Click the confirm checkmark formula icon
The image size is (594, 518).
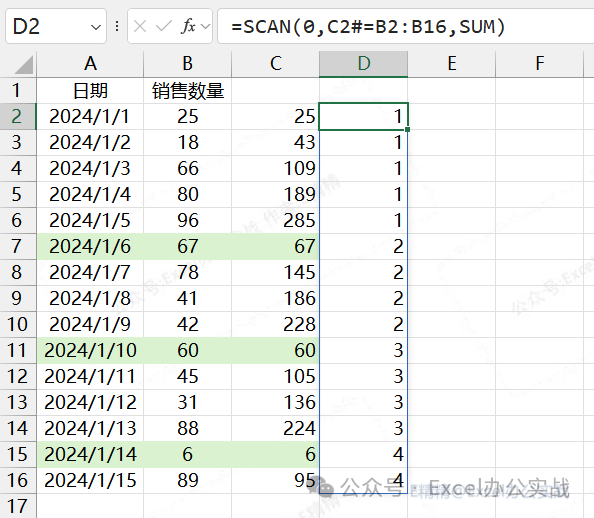[x=164, y=27]
